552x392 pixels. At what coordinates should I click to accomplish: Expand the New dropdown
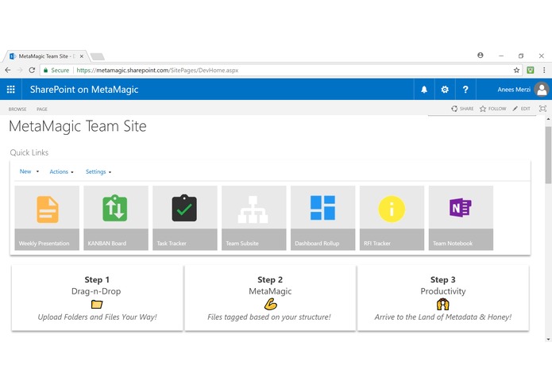29,171
